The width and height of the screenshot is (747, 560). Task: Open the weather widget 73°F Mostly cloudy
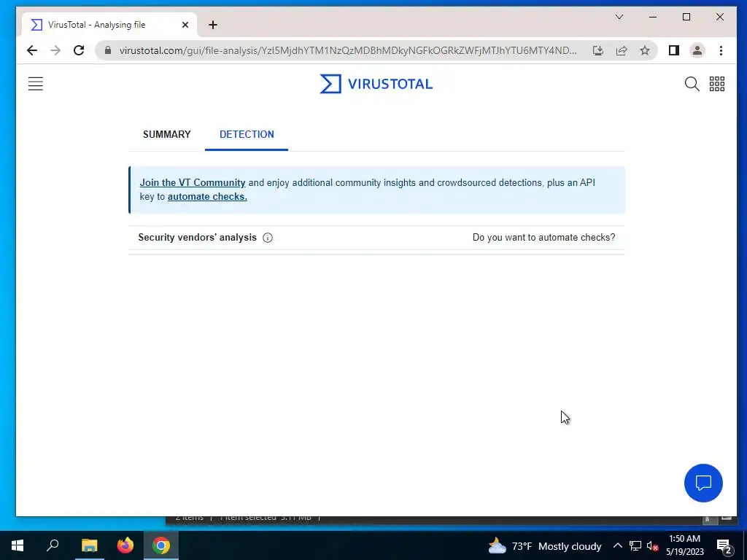click(x=545, y=546)
